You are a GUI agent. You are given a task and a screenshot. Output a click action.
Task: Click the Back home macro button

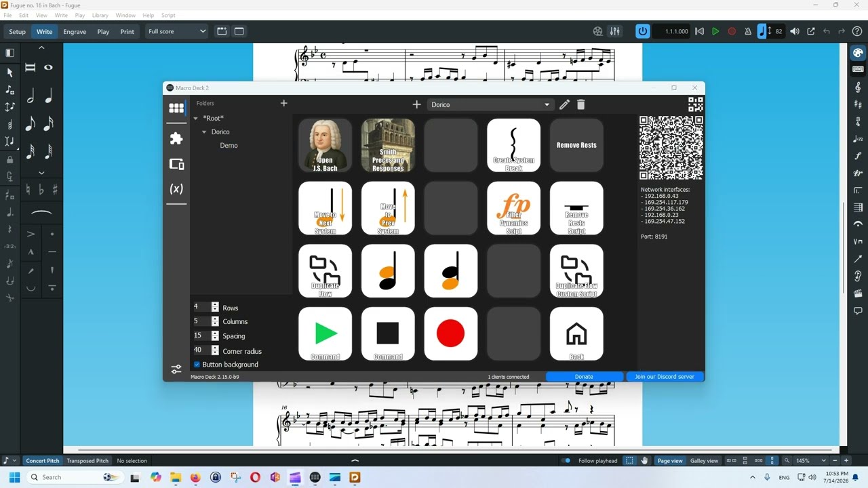pyautogui.click(x=576, y=333)
